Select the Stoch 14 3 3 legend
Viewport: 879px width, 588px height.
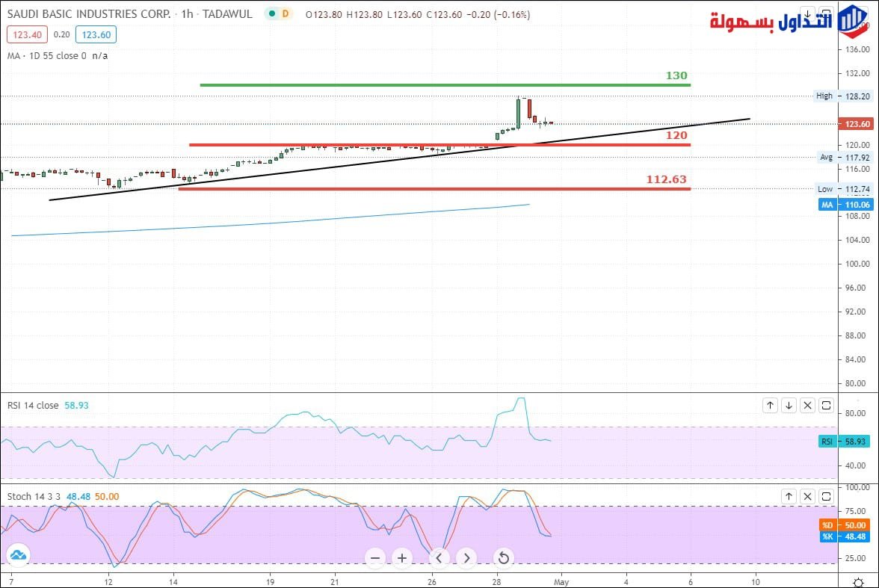click(x=34, y=497)
